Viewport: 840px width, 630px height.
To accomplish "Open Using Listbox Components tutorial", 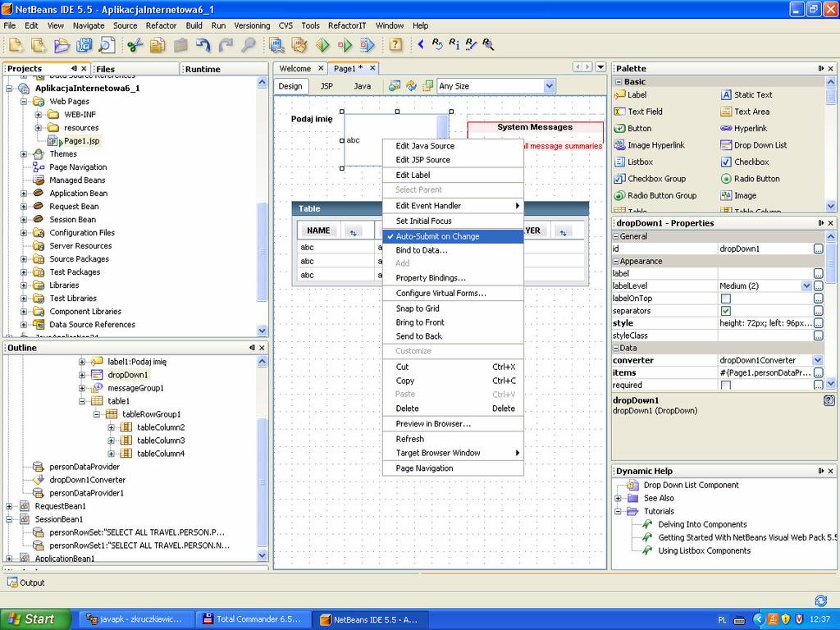I will pos(704,550).
